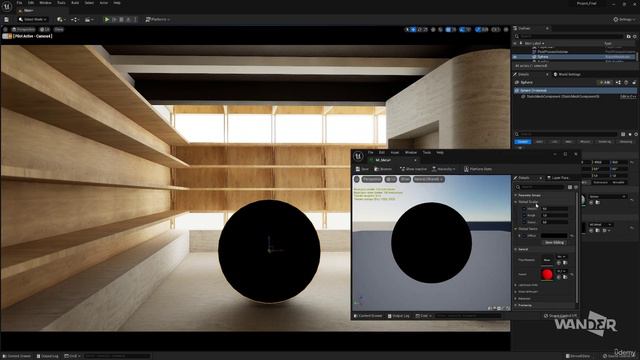This screenshot has width=640, height=360.
Task: Click the Stop simulation icon in main toolbar
Action: [121, 19]
